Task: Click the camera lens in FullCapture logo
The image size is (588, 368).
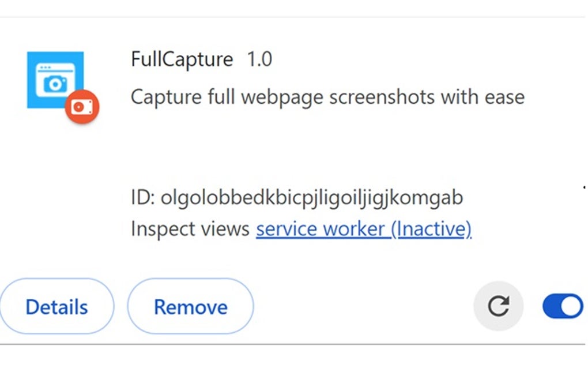Action: click(55, 84)
